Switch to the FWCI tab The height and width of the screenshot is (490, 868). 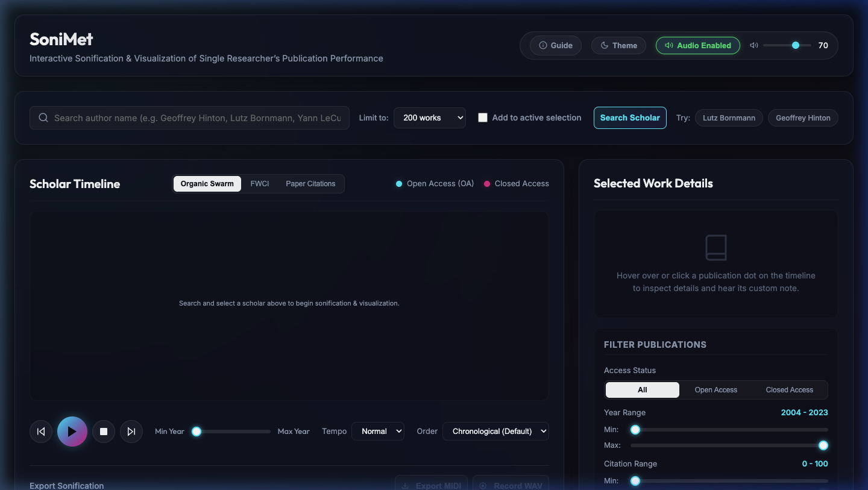260,184
